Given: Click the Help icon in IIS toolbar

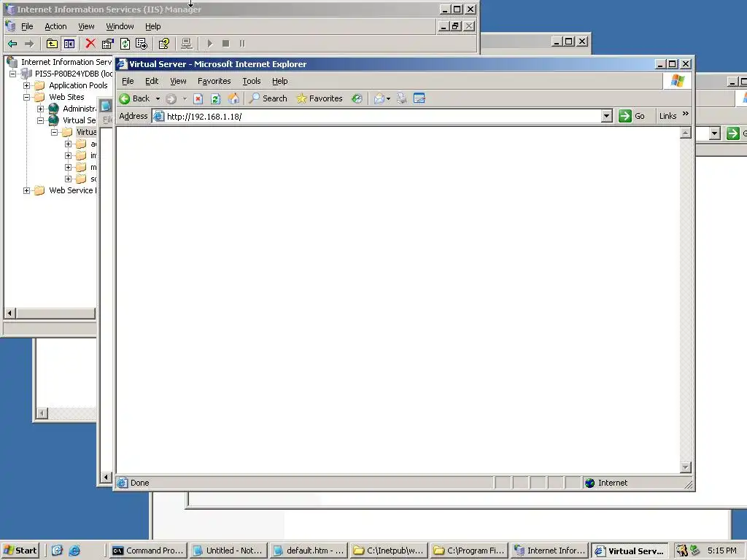Looking at the screenshot, I should (x=164, y=44).
